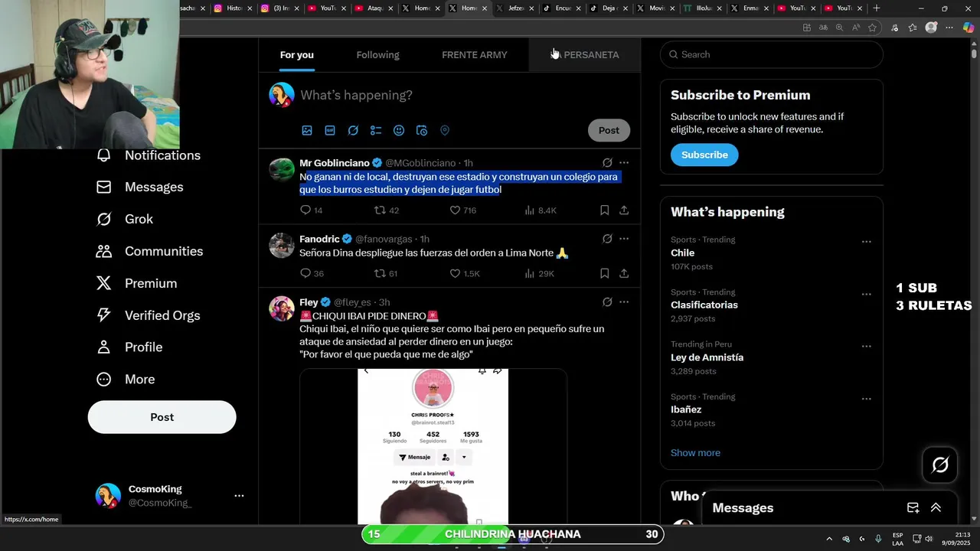Click Subscribe to Premium button
This screenshot has width=980, height=551.
[x=704, y=155]
